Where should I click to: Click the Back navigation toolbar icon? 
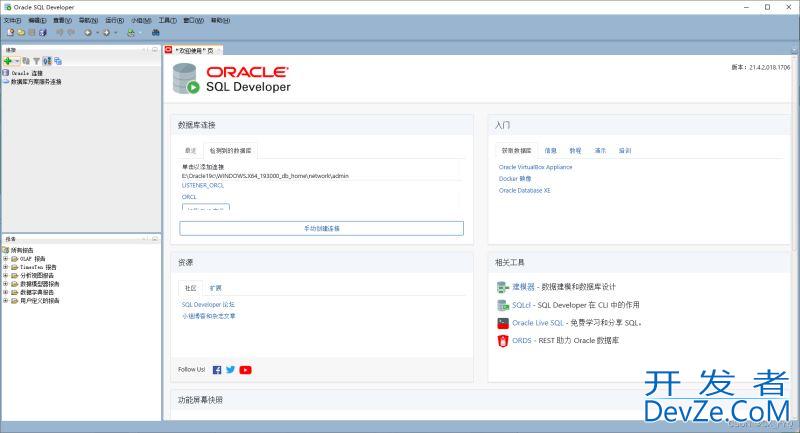88,33
